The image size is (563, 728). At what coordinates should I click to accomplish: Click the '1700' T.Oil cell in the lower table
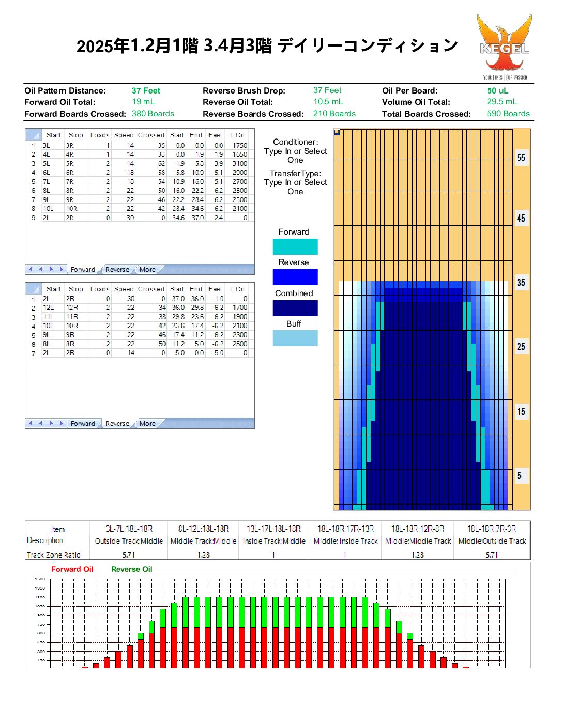coord(237,307)
